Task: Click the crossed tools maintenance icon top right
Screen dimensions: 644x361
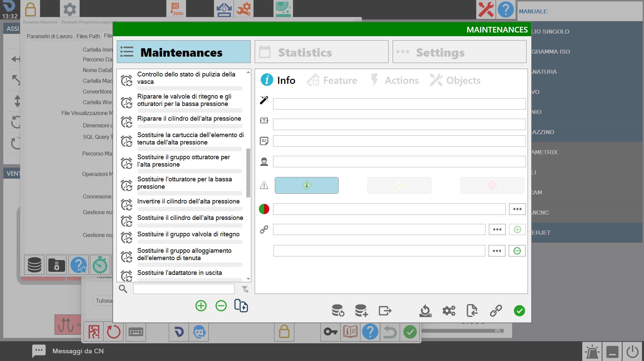Action: point(486,9)
